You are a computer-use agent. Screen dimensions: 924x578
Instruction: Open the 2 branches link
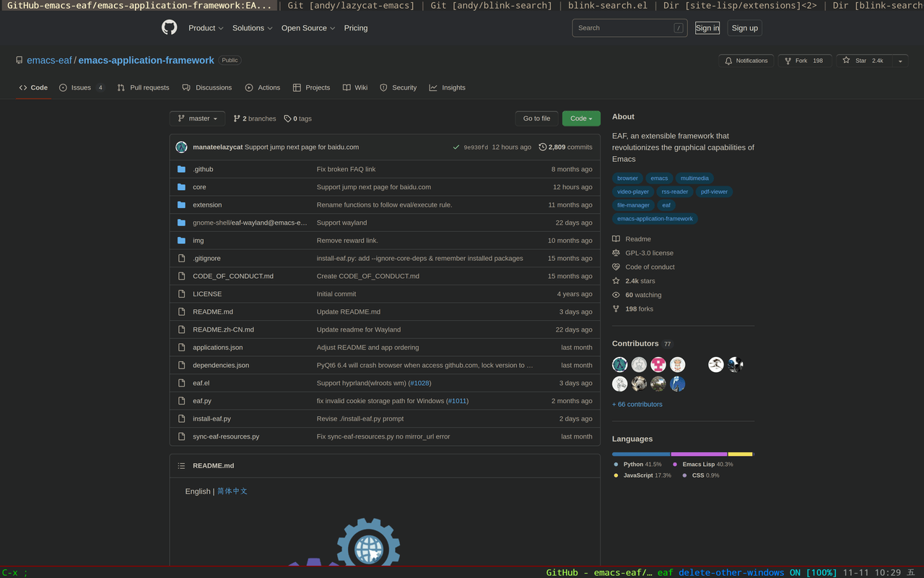point(255,118)
